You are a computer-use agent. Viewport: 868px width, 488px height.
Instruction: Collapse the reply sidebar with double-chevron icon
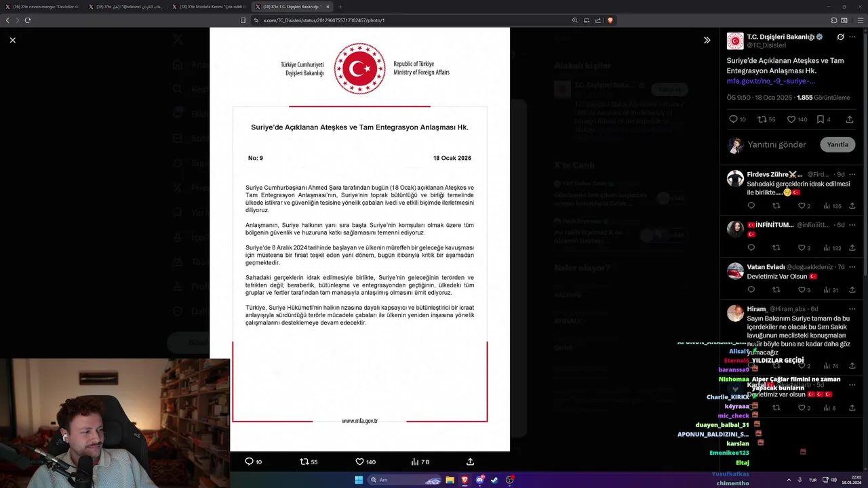point(707,40)
